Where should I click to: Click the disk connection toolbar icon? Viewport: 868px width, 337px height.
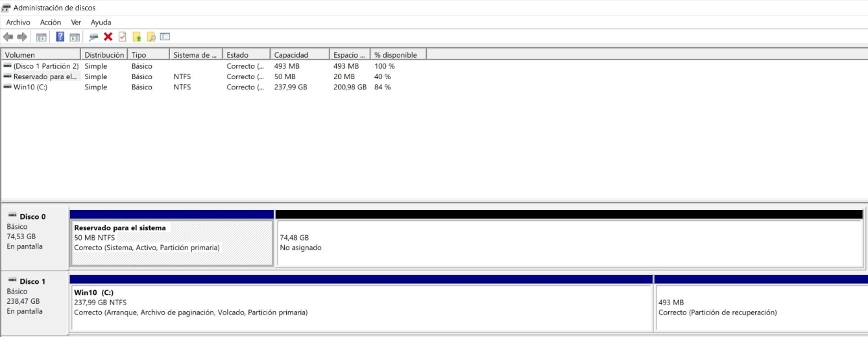pos(93,37)
